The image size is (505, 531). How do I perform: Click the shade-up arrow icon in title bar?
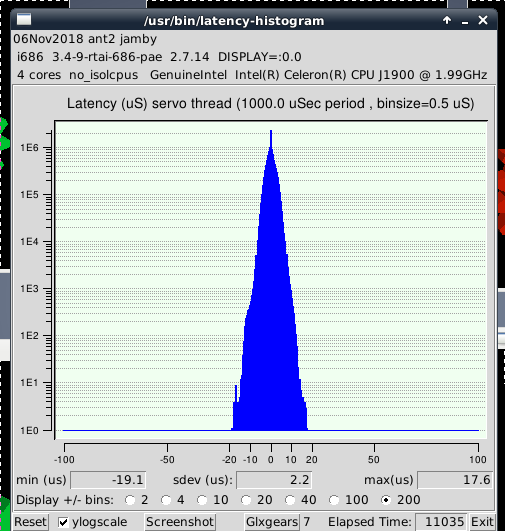point(447,20)
